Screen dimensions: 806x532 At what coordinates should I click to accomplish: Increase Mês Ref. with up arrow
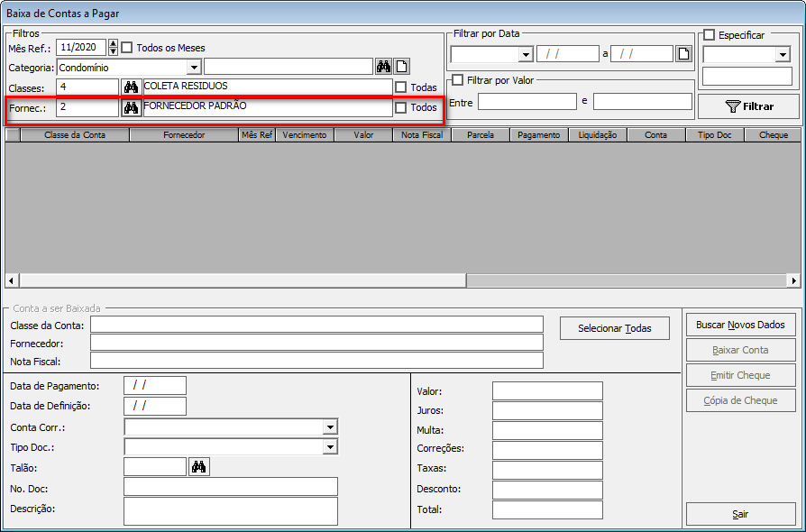pyautogui.click(x=114, y=43)
